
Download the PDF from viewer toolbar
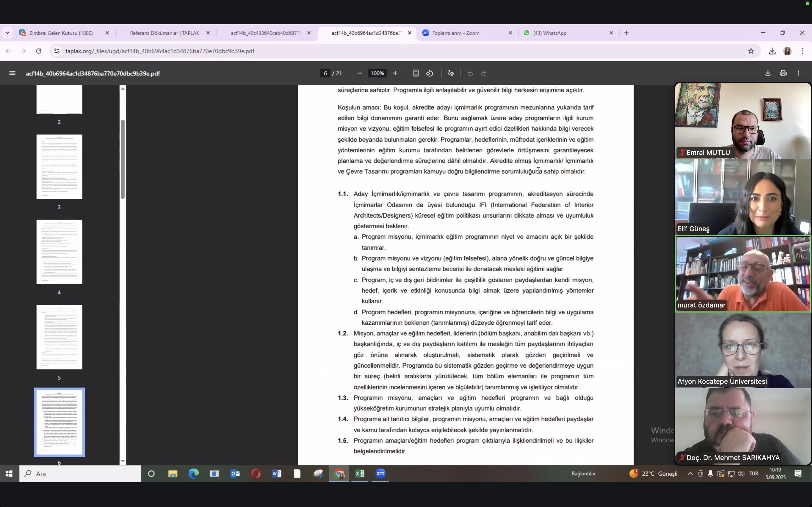[768, 73]
